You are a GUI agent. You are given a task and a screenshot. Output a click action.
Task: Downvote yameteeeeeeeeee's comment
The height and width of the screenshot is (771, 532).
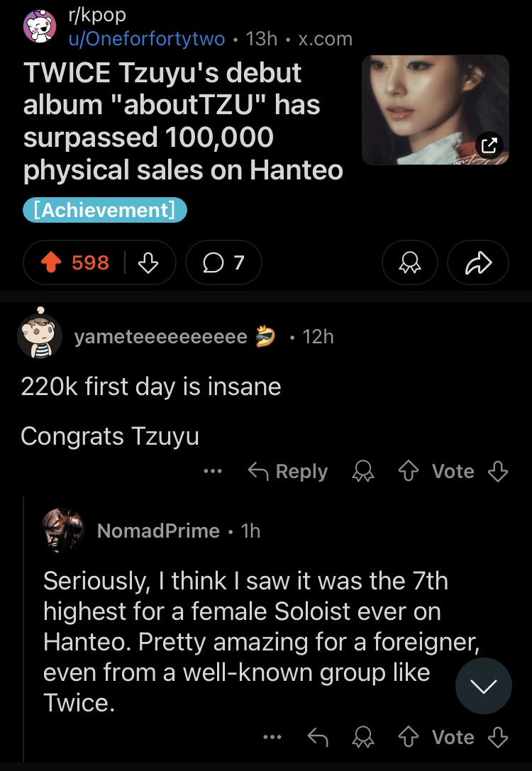[x=499, y=472]
